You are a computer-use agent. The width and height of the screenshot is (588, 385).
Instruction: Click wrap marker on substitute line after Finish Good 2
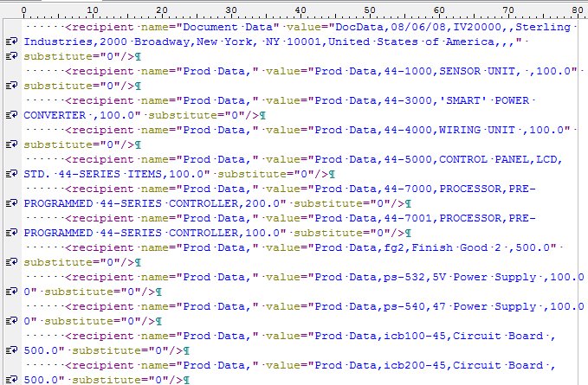click(11, 262)
